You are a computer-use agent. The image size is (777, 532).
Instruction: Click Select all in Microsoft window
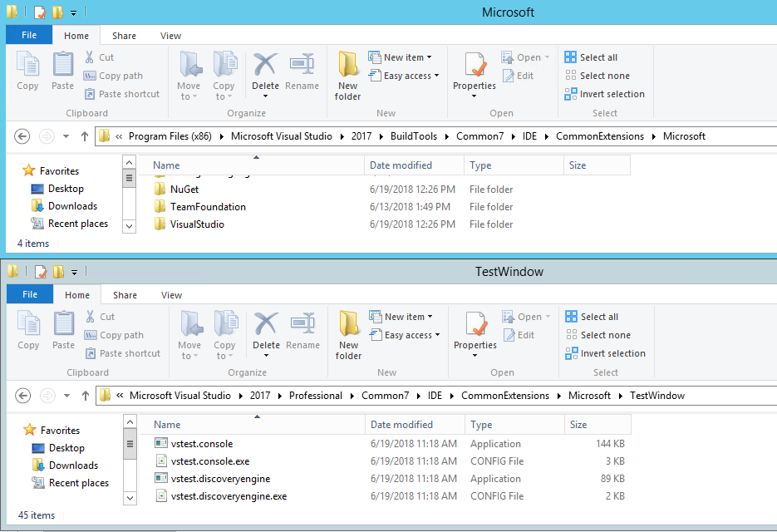591,57
